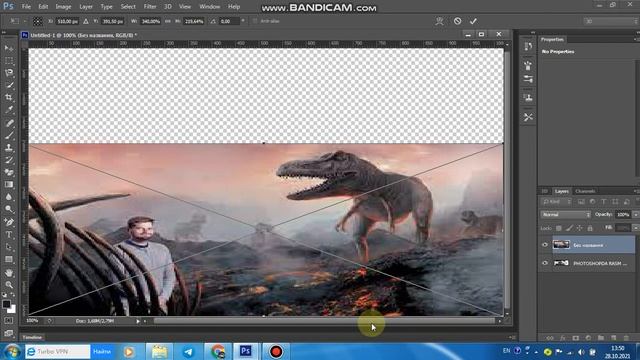
Task: Select the Dodge tool
Action: pos(9,209)
